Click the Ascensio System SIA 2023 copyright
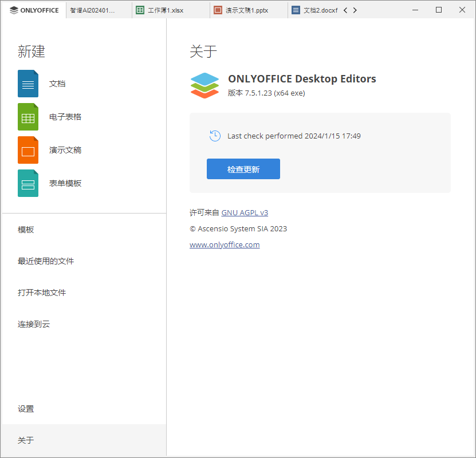 click(x=238, y=228)
